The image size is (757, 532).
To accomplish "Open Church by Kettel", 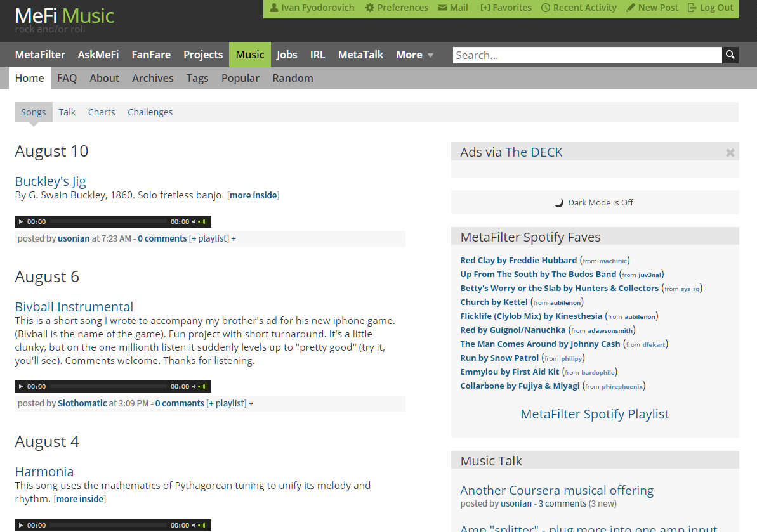I will pos(494,302).
